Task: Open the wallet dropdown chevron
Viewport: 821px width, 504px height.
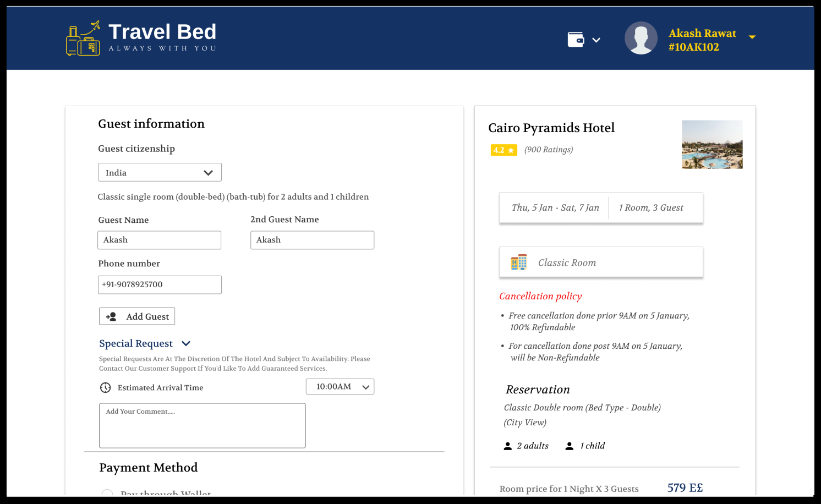Action: coord(596,40)
